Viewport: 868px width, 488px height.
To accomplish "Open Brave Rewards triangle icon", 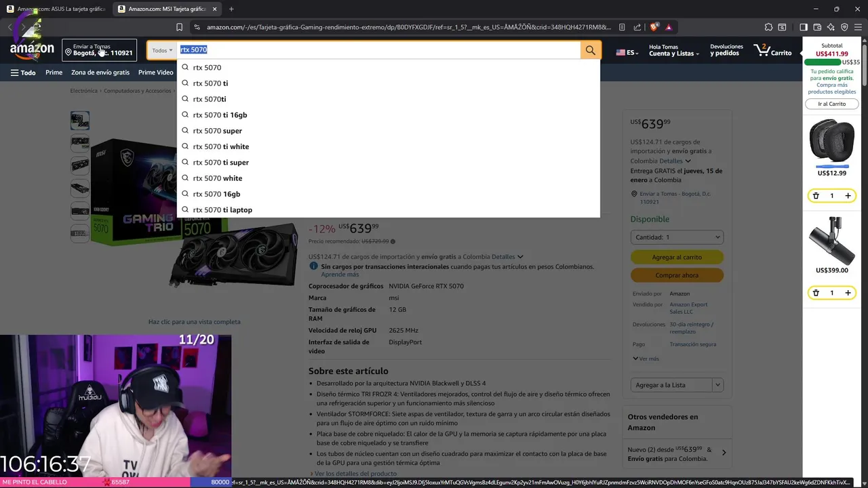I will [669, 27].
